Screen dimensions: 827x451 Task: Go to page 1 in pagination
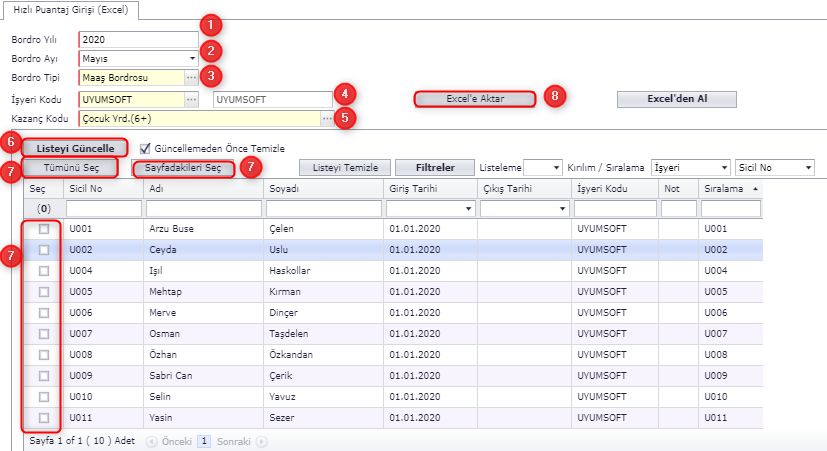(203, 440)
